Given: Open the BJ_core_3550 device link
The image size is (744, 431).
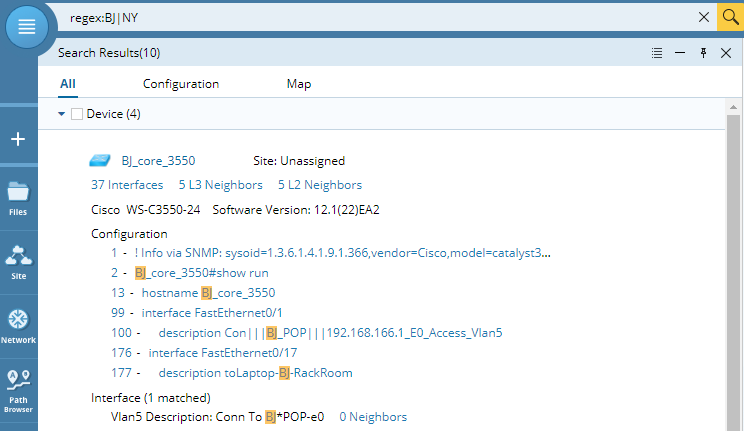Looking at the screenshot, I should [158, 161].
